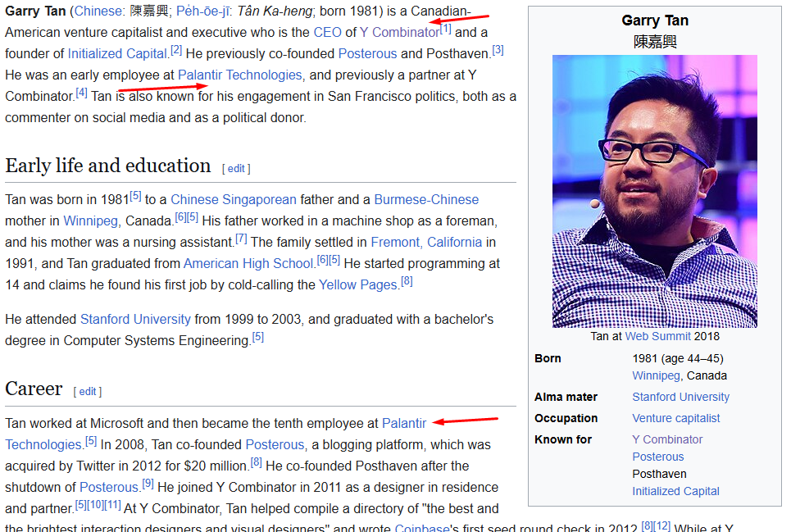Open citation [11] after 'and partner'
This screenshot has width=791, height=532.
112,505
